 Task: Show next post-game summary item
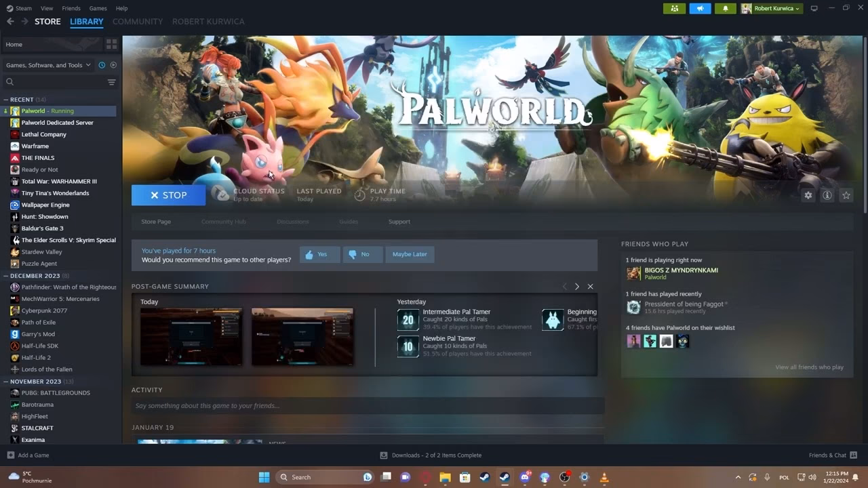tap(577, 287)
